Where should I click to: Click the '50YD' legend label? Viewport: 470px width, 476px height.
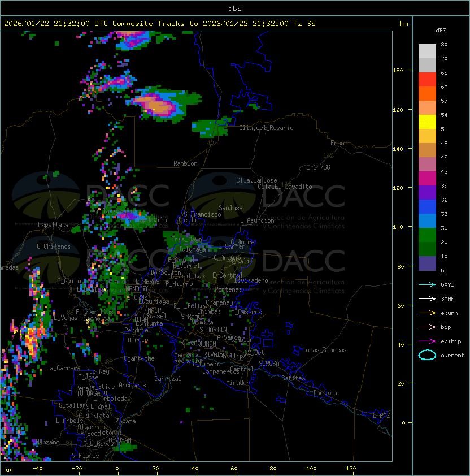447,284
